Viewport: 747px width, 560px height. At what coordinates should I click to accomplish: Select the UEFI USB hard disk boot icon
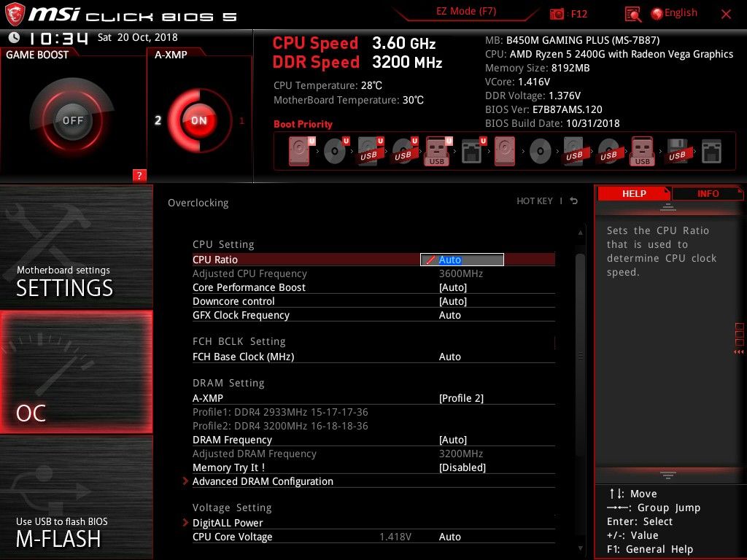pyautogui.click(x=370, y=151)
